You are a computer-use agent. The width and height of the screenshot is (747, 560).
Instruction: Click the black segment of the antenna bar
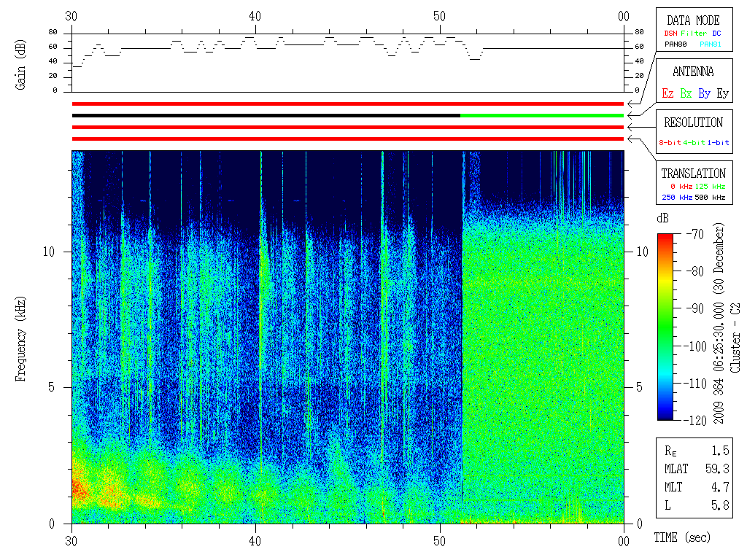[266, 115]
